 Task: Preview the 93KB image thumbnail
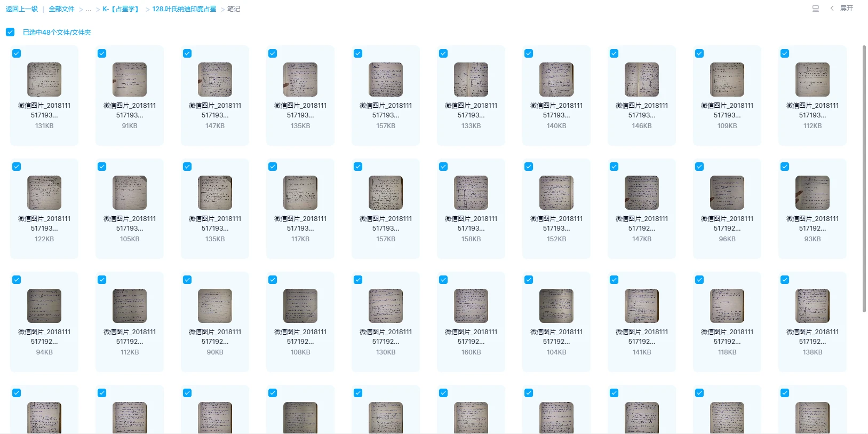[813, 193]
